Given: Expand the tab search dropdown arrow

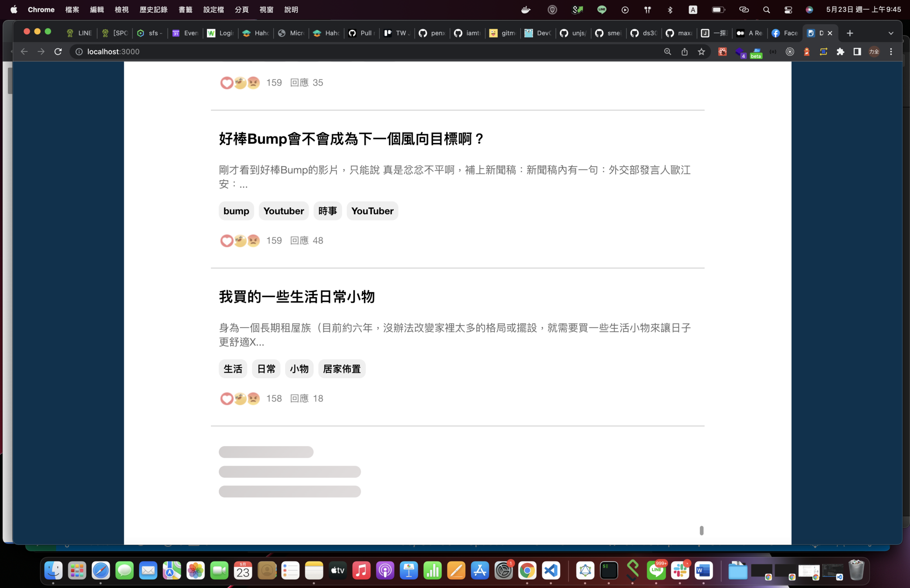Looking at the screenshot, I should coord(890,33).
